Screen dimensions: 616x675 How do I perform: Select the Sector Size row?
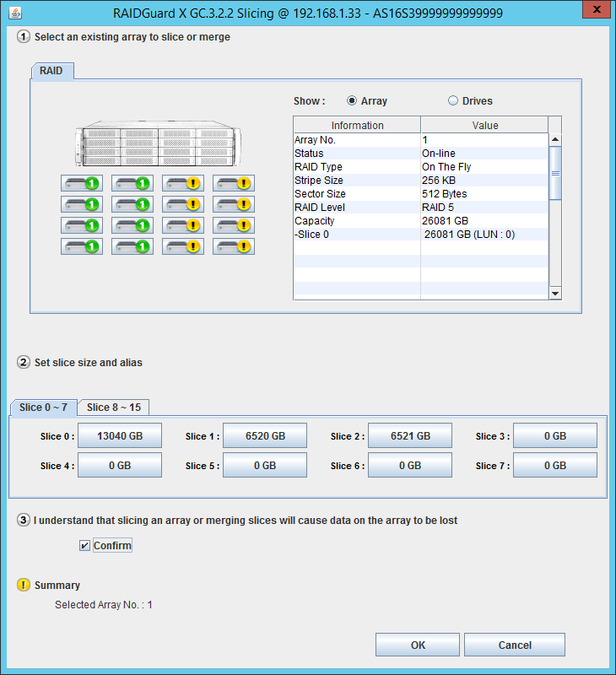coord(421,194)
